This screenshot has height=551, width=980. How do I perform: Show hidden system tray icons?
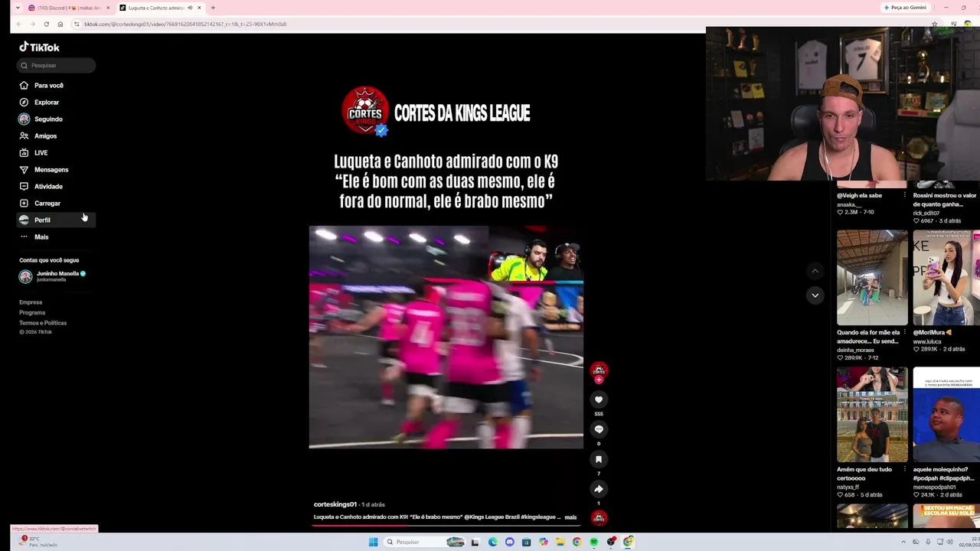point(904,542)
